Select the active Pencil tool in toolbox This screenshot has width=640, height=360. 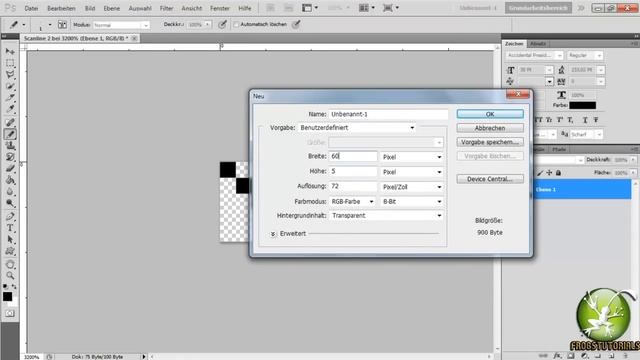[10, 134]
